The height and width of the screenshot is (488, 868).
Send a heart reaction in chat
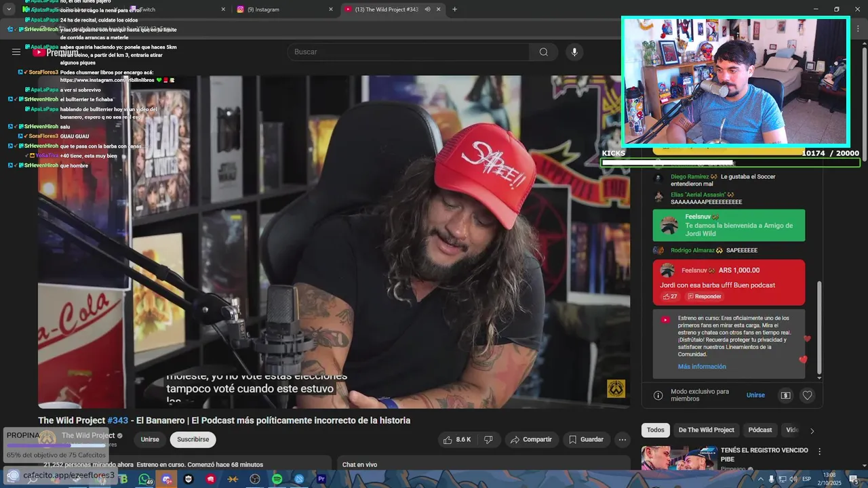tap(807, 395)
